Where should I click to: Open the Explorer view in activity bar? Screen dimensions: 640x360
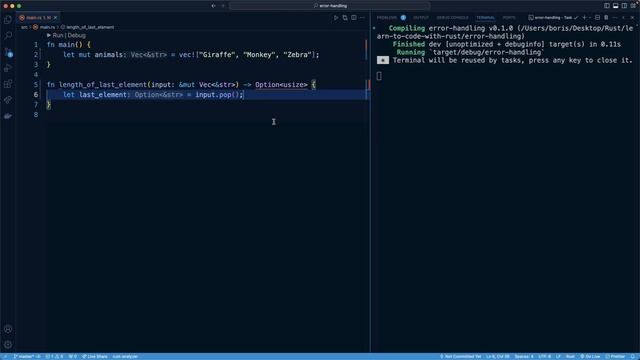click(x=8, y=20)
